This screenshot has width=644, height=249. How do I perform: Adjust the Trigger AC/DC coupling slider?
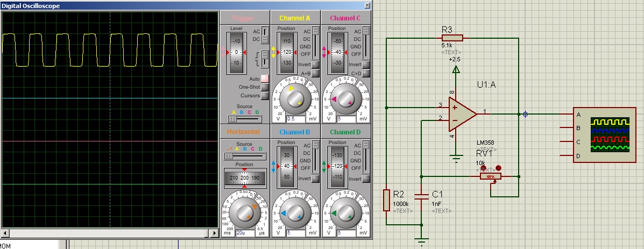[x=265, y=35]
